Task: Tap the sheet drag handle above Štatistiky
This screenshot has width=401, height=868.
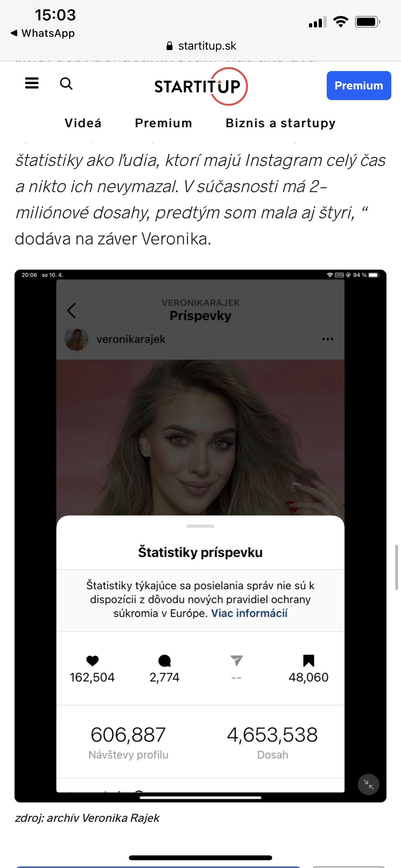Action: tap(200, 526)
